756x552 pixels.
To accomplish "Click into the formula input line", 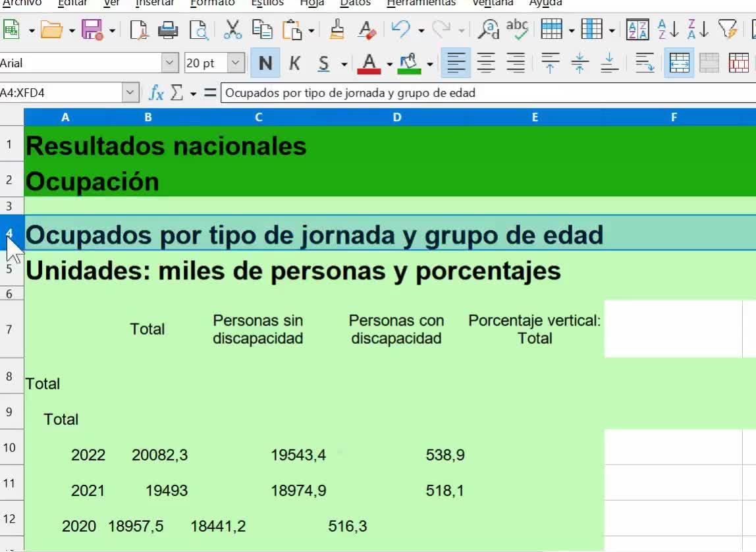I will coord(489,93).
